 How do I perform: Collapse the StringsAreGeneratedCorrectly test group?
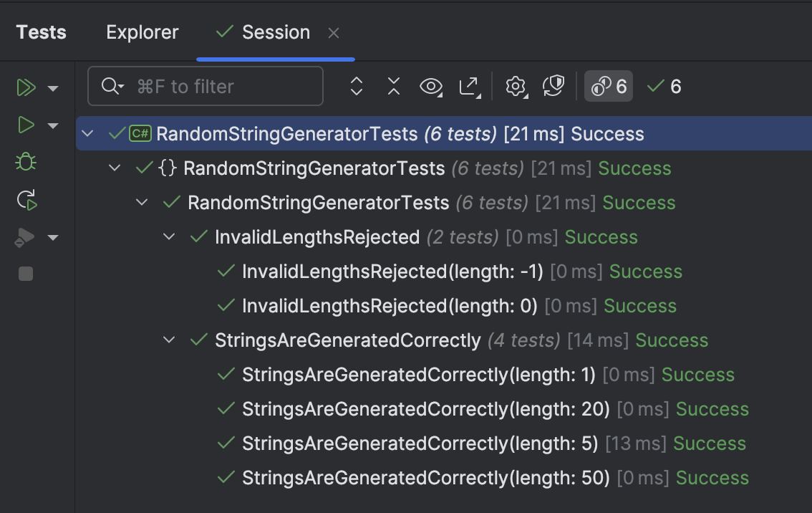(169, 340)
